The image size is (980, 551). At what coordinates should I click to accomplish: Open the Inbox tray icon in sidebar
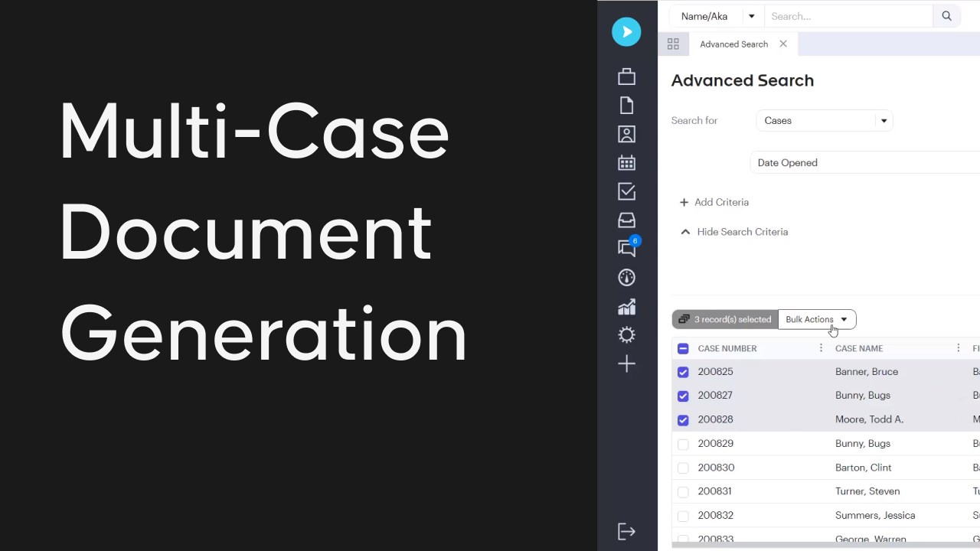(626, 220)
